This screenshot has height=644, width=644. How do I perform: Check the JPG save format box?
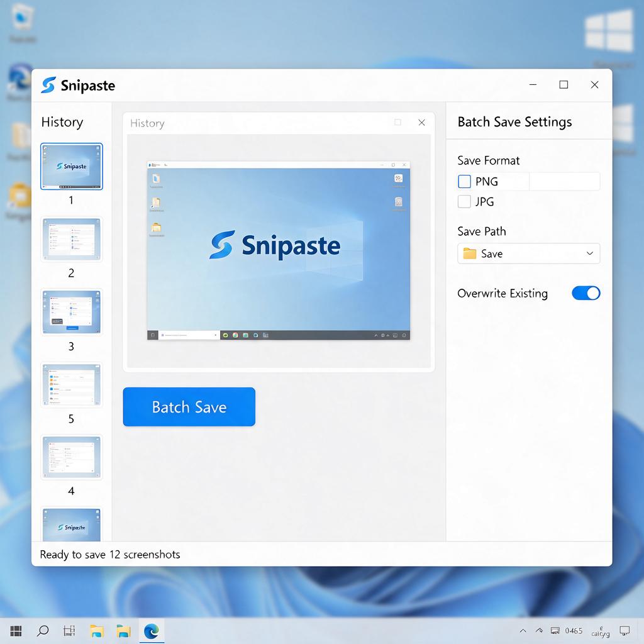pos(464,201)
